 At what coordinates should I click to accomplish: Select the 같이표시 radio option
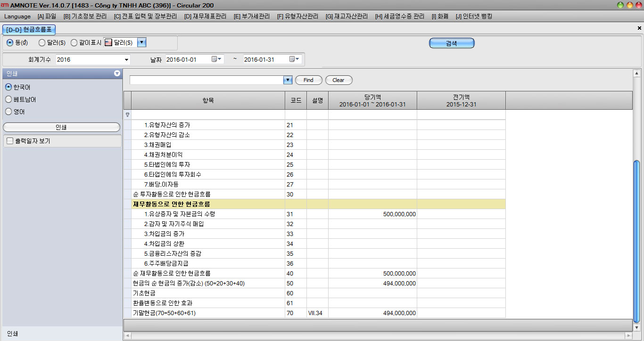pyautogui.click(x=74, y=42)
